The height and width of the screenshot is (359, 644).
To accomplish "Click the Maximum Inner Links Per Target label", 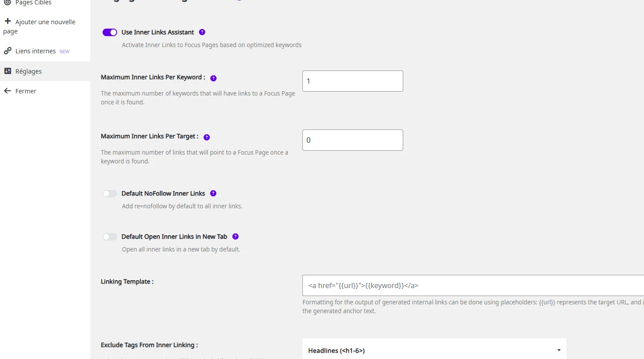I will [x=150, y=136].
